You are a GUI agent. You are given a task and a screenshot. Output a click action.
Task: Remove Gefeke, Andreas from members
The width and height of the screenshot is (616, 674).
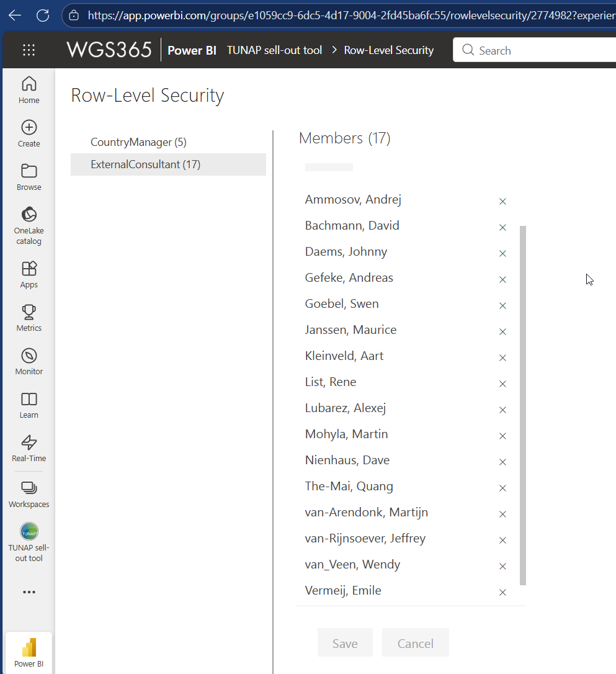tap(502, 279)
